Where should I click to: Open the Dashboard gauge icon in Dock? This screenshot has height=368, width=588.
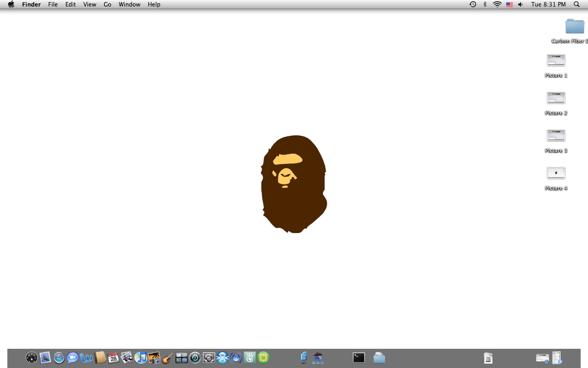(31, 358)
